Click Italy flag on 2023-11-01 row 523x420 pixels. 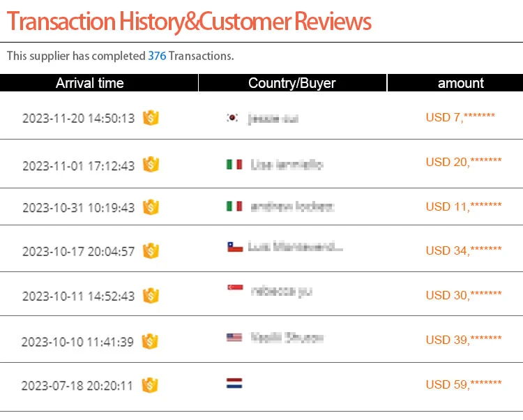[x=234, y=165]
